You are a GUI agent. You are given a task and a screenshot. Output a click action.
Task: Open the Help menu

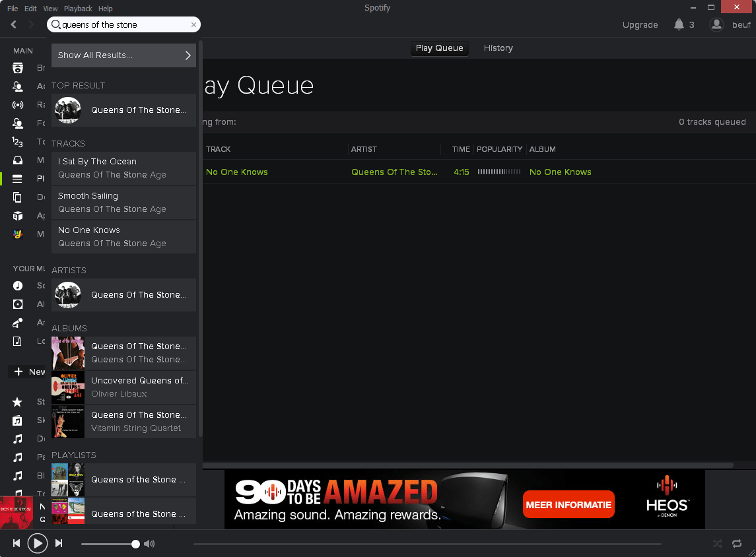point(106,8)
